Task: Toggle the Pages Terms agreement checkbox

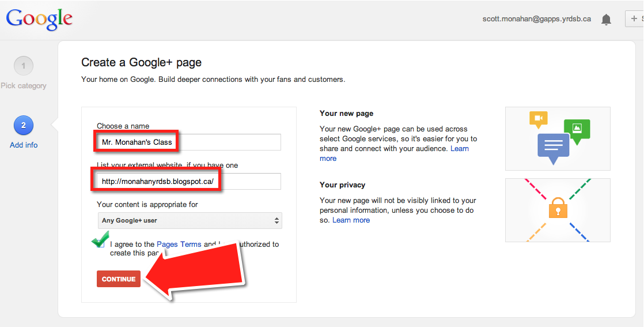Action: click(101, 245)
